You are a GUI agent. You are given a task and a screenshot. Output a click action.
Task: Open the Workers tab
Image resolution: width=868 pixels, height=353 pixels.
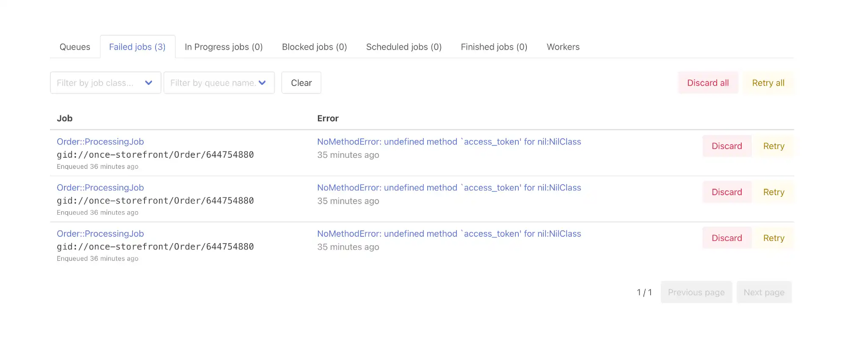pos(563,47)
